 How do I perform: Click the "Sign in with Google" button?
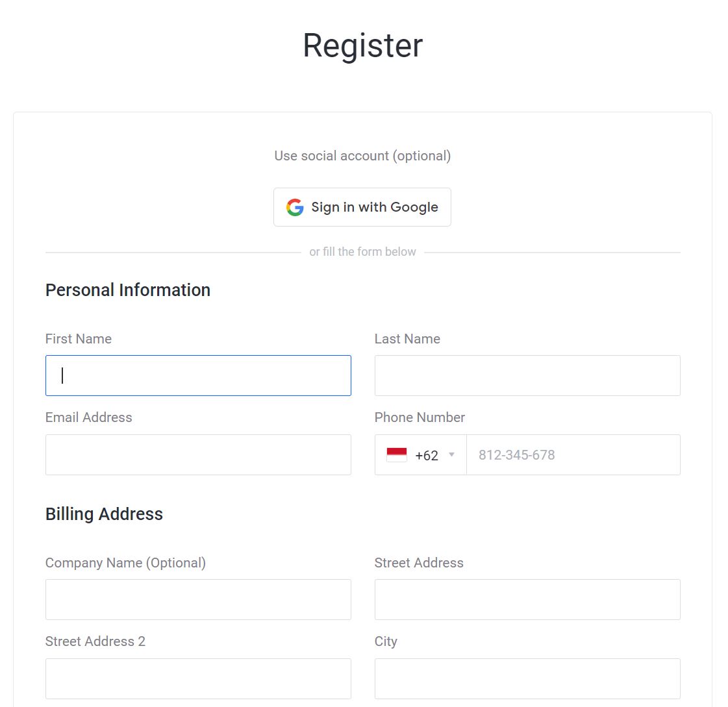click(x=362, y=207)
